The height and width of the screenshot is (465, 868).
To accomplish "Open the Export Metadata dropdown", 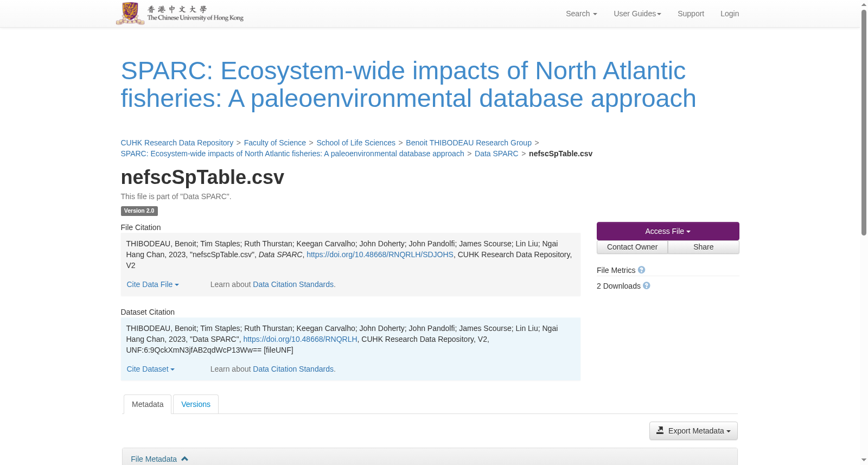I will tap(693, 431).
